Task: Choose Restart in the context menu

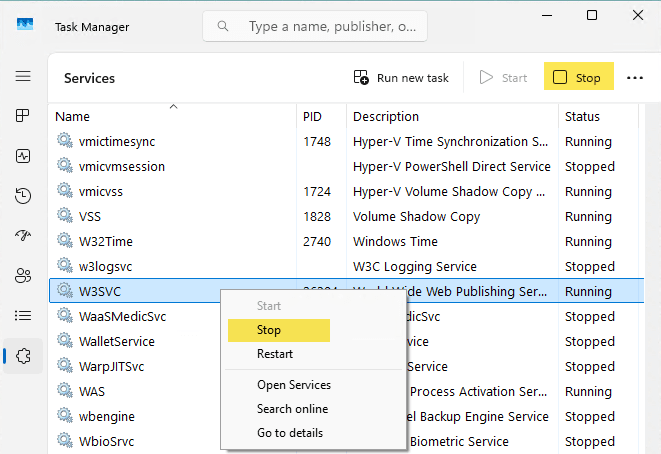Action: pos(275,354)
